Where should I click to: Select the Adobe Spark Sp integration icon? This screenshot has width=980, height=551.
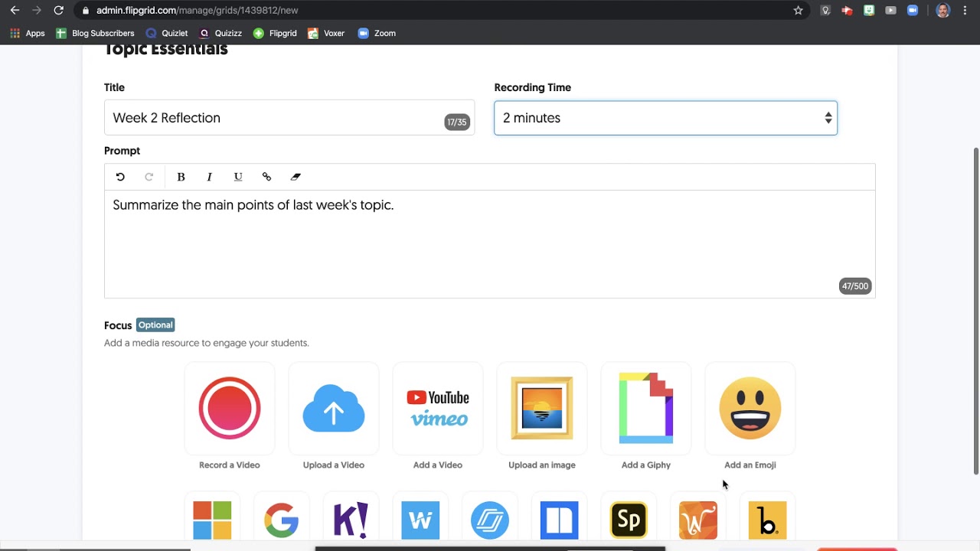629,520
